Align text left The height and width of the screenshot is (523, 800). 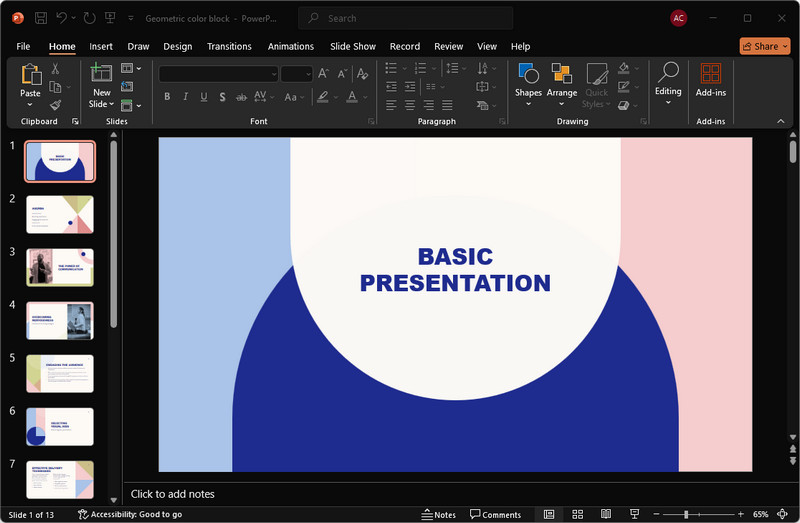click(x=391, y=105)
